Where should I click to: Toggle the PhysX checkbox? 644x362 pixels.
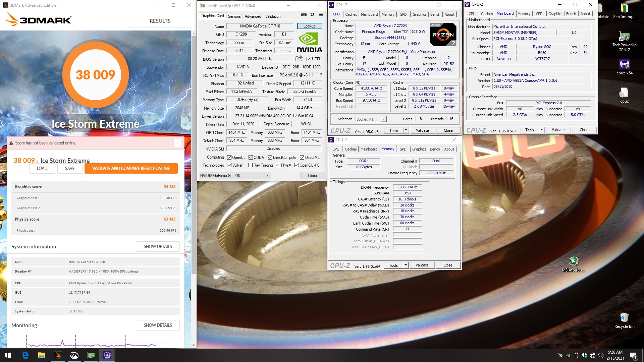tap(278, 165)
